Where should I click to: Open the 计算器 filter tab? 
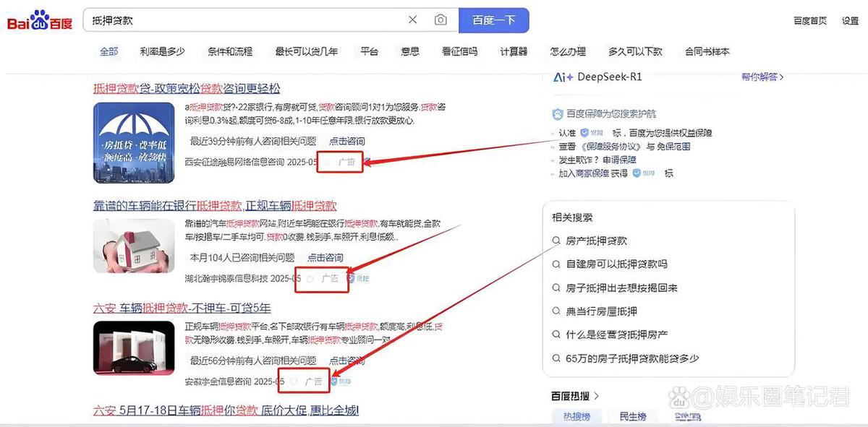coord(514,51)
